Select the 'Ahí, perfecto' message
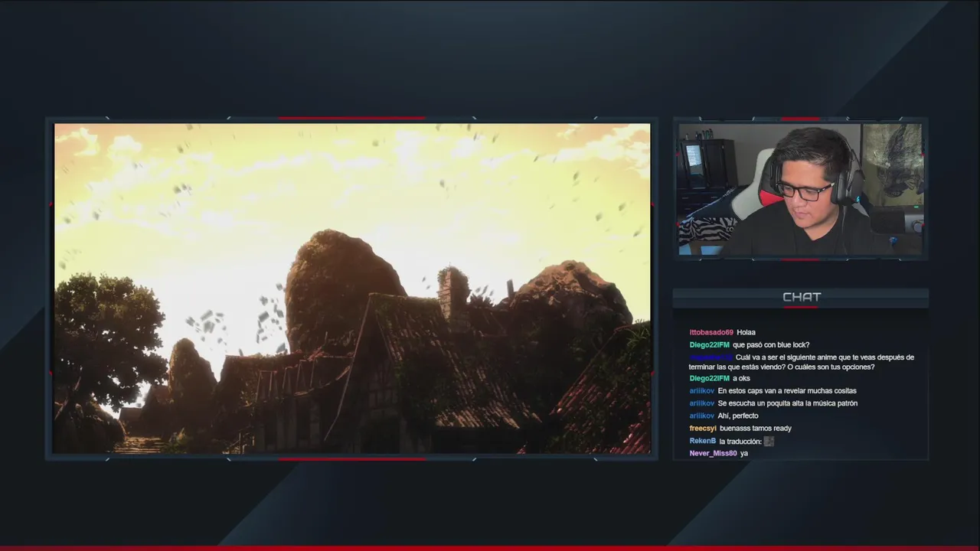This screenshot has height=551, width=980. (x=738, y=416)
